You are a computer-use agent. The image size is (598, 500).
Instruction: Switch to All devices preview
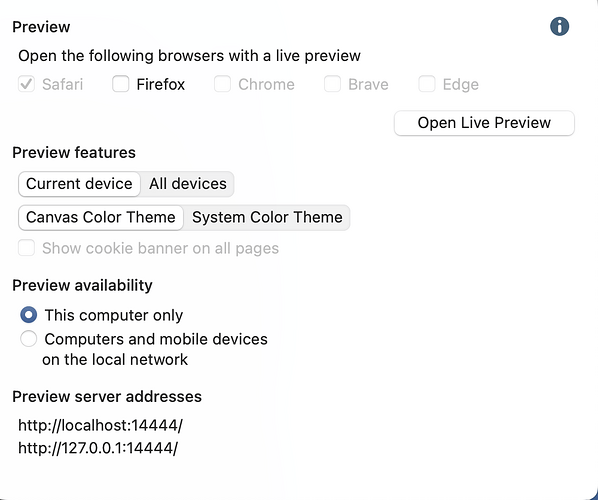pos(188,184)
